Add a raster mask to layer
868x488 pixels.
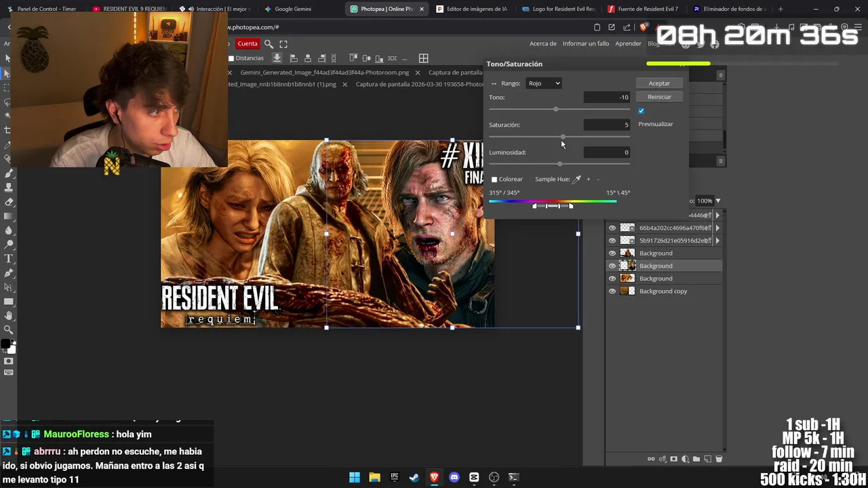[x=673, y=459]
